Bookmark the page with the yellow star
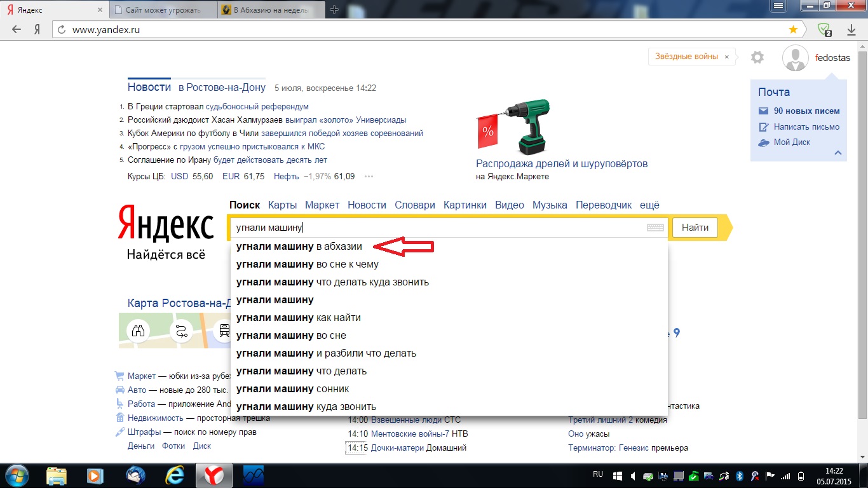This screenshot has width=868, height=499. pos(793,29)
